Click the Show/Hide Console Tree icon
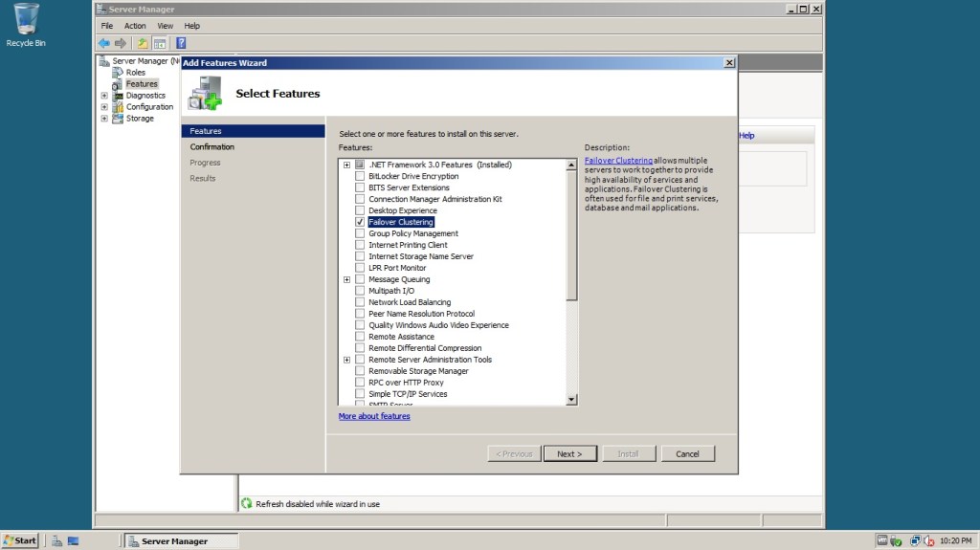The height and width of the screenshot is (550, 980). [x=160, y=43]
